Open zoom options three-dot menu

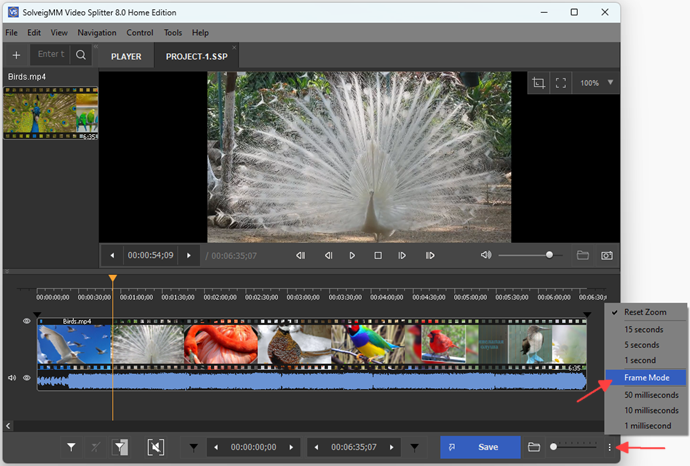pyautogui.click(x=609, y=448)
